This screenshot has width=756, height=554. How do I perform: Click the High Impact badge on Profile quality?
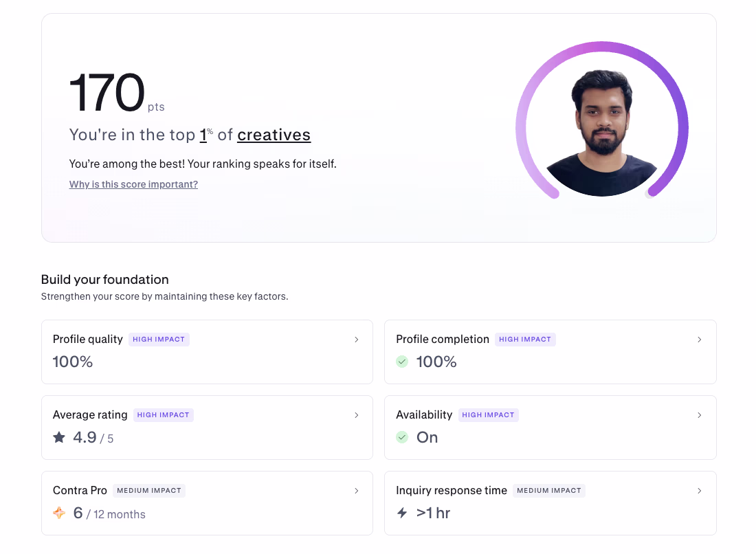(x=159, y=340)
